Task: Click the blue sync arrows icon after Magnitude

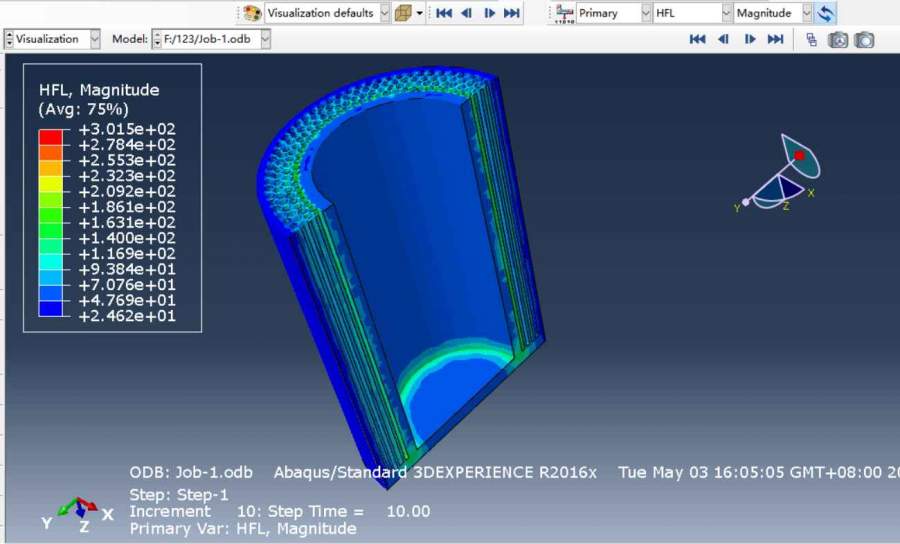Action: tap(826, 13)
